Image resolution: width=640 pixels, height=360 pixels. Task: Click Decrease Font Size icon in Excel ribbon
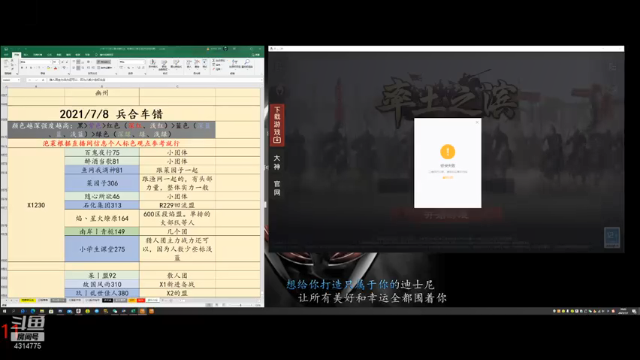click(67, 62)
